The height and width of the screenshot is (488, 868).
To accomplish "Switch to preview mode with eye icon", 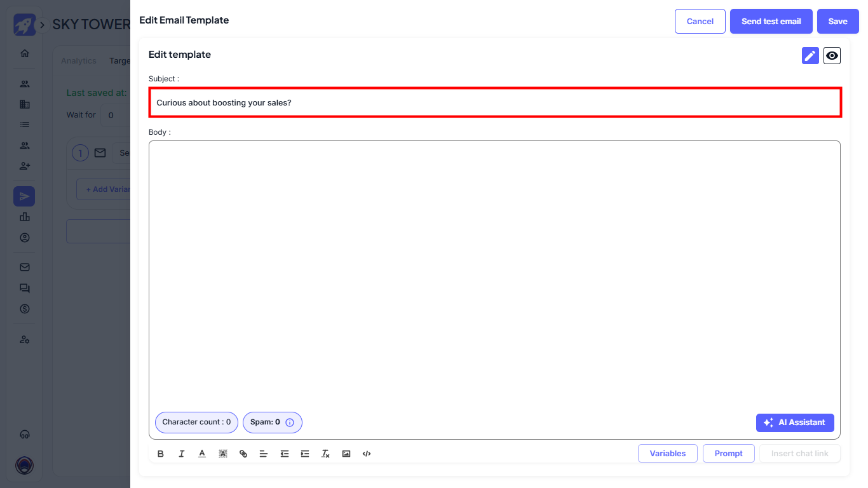I will [832, 56].
